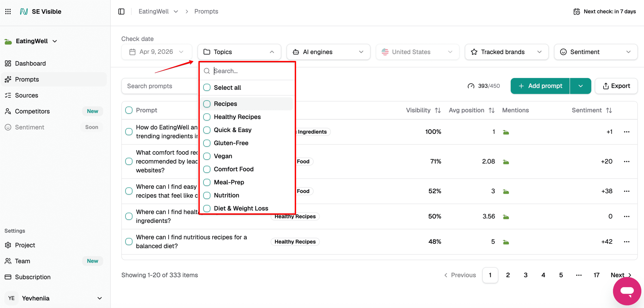Click the Sentiment smiley icon in sidebar
This screenshot has width=644, height=308.
coord(8,127)
